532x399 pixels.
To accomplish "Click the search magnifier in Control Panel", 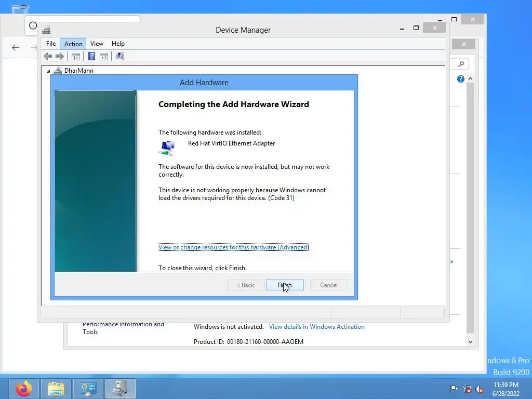I will 461,64.
